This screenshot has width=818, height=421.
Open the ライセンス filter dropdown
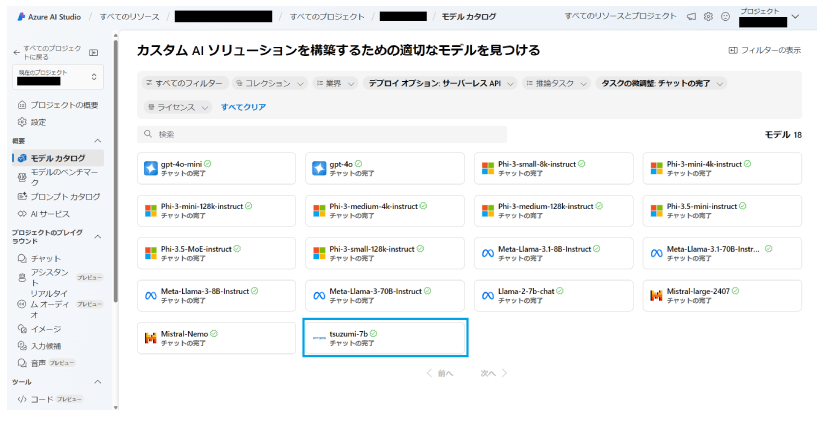coord(177,107)
